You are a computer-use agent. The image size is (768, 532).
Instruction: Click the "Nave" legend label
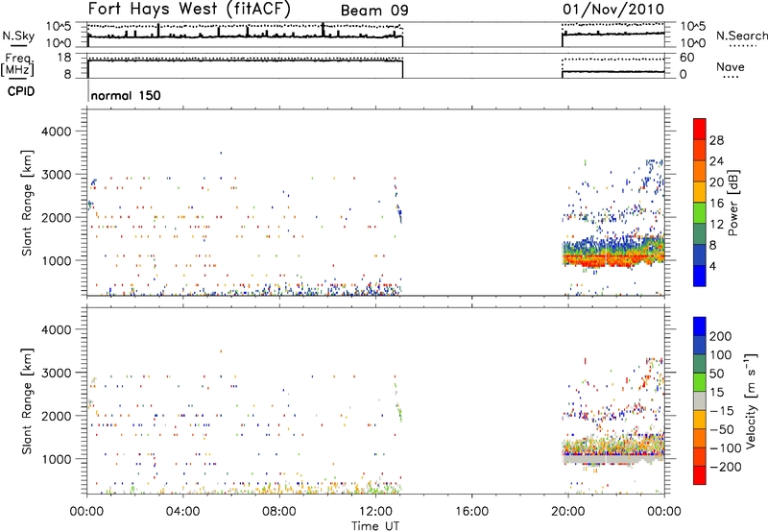pyautogui.click(x=730, y=66)
